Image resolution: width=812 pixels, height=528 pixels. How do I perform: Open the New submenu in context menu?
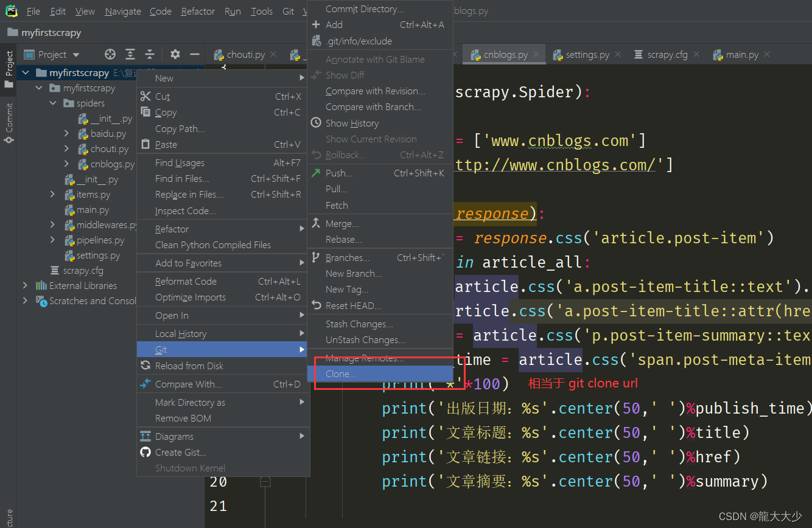[x=223, y=78]
